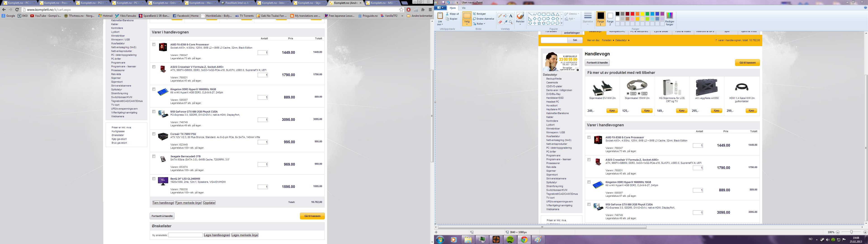Click the Lagre handlevognen button

[217, 235]
